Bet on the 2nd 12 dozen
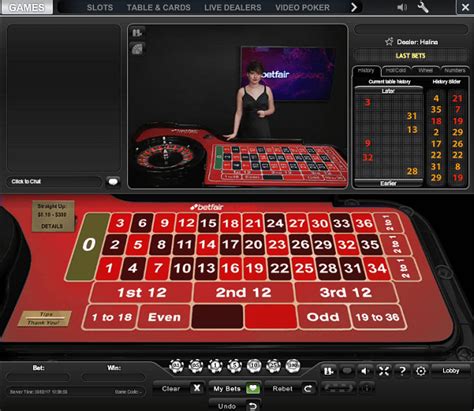The width and height of the screenshot is (474, 411). click(x=244, y=293)
